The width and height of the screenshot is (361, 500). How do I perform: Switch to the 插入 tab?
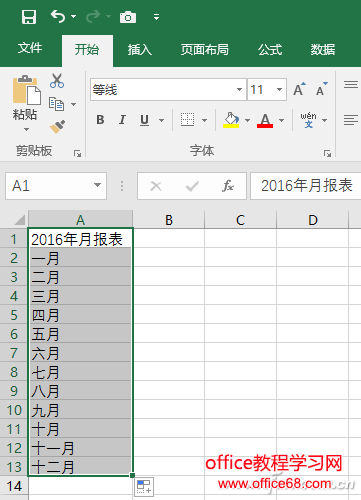(140, 50)
